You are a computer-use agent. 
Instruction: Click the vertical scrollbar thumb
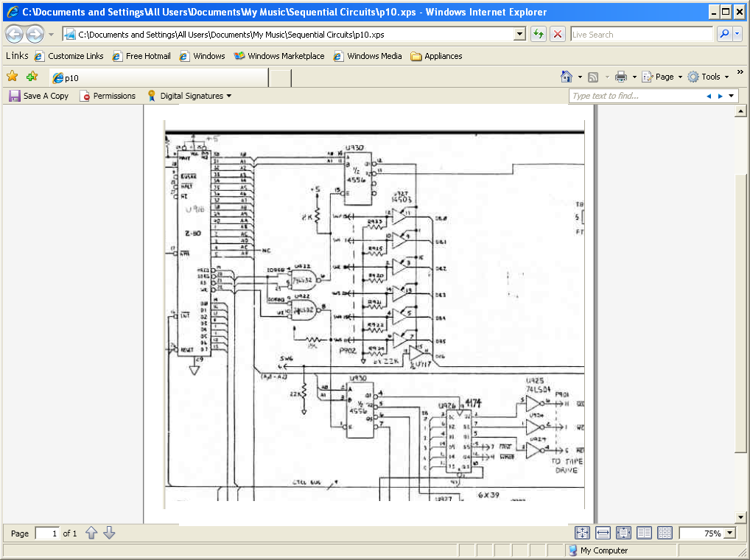(x=740, y=313)
